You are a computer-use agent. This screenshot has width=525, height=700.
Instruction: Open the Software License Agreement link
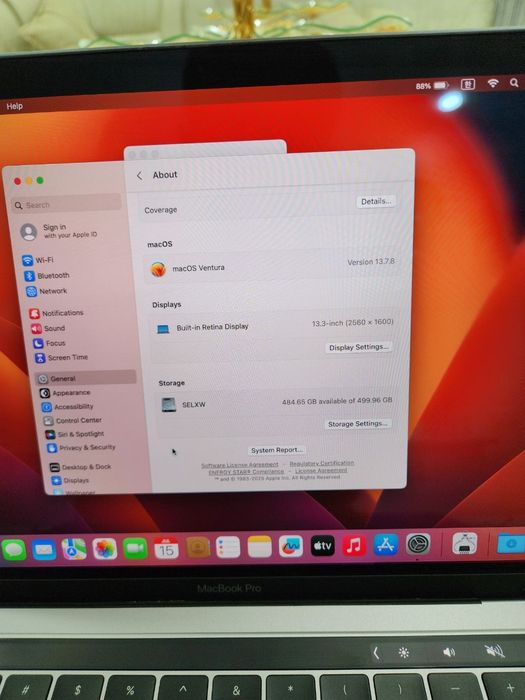point(239,465)
